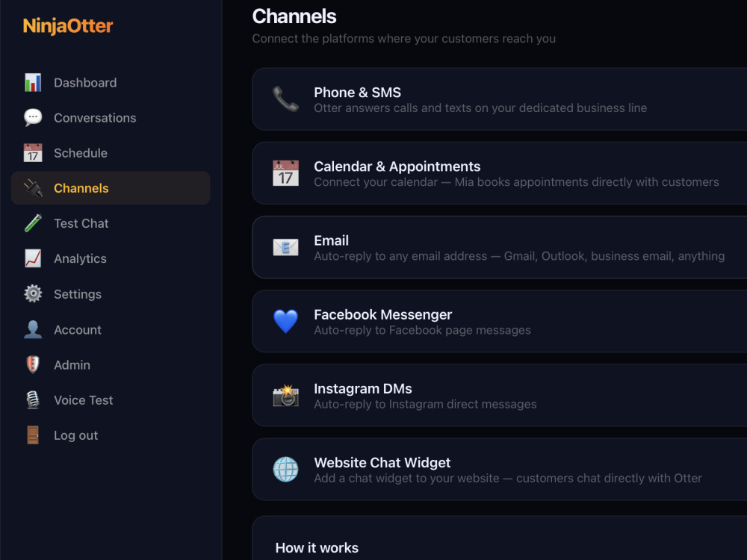This screenshot has height=560, width=747.
Task: Click the Channels plug icon
Action: point(33,188)
